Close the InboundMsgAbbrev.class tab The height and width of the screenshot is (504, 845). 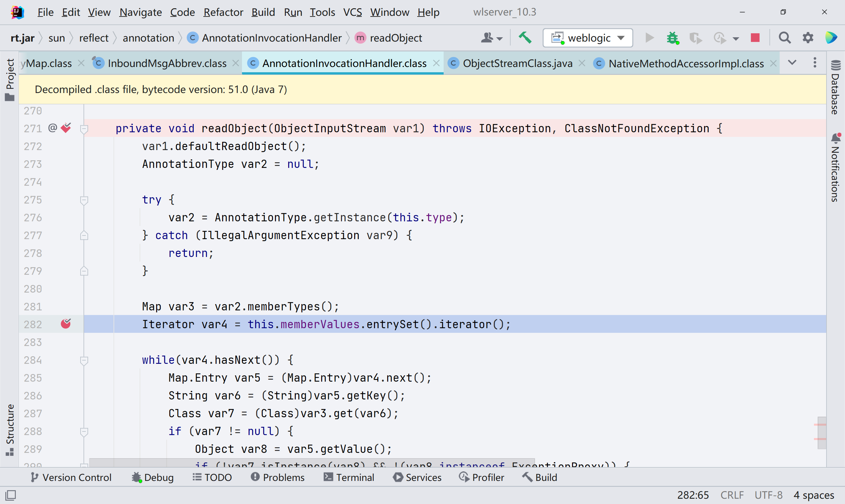(x=235, y=63)
